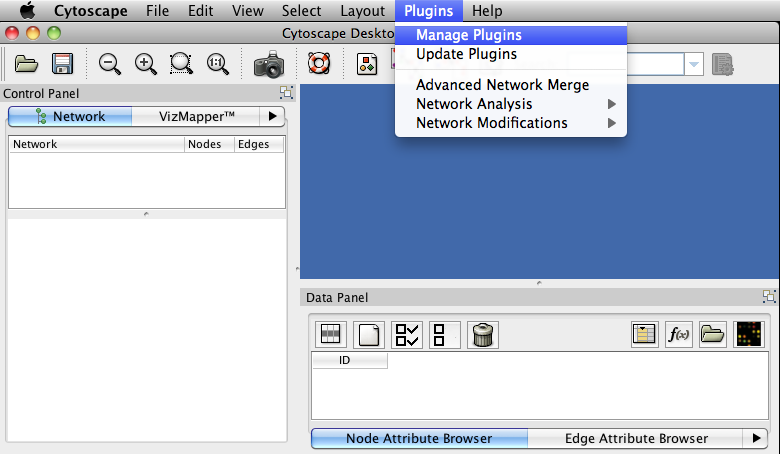This screenshot has height=454, width=780.
Task: Click the Zoom Out magnifier icon
Action: [x=110, y=64]
